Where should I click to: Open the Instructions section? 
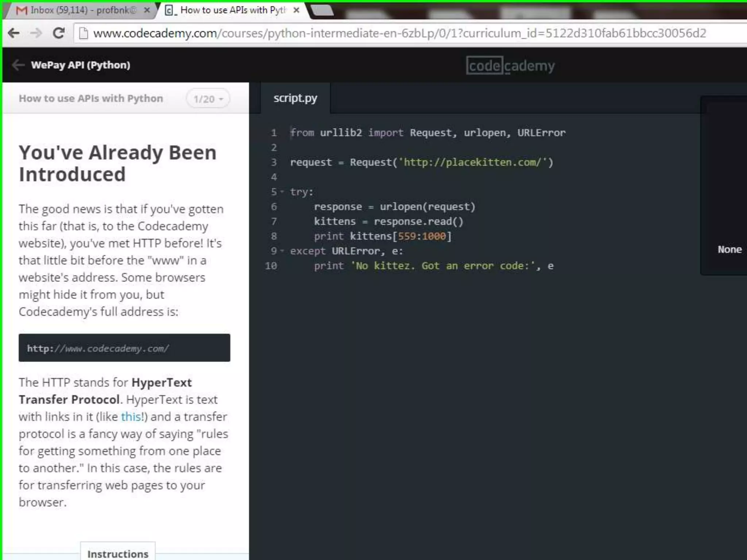[x=118, y=553]
